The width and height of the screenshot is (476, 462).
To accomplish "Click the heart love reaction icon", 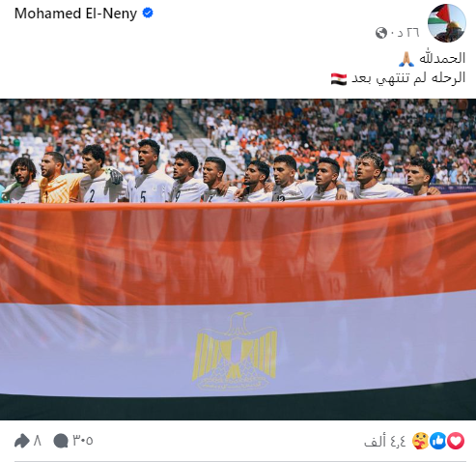I will (456, 441).
